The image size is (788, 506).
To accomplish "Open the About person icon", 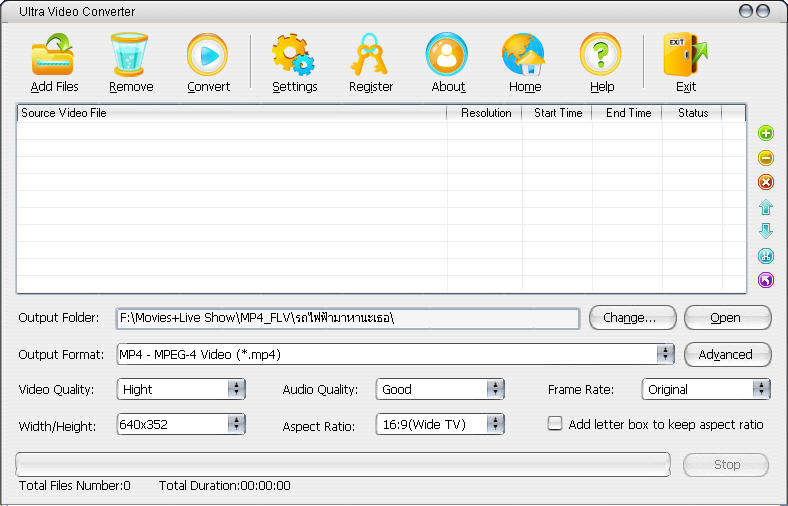I will (447, 54).
